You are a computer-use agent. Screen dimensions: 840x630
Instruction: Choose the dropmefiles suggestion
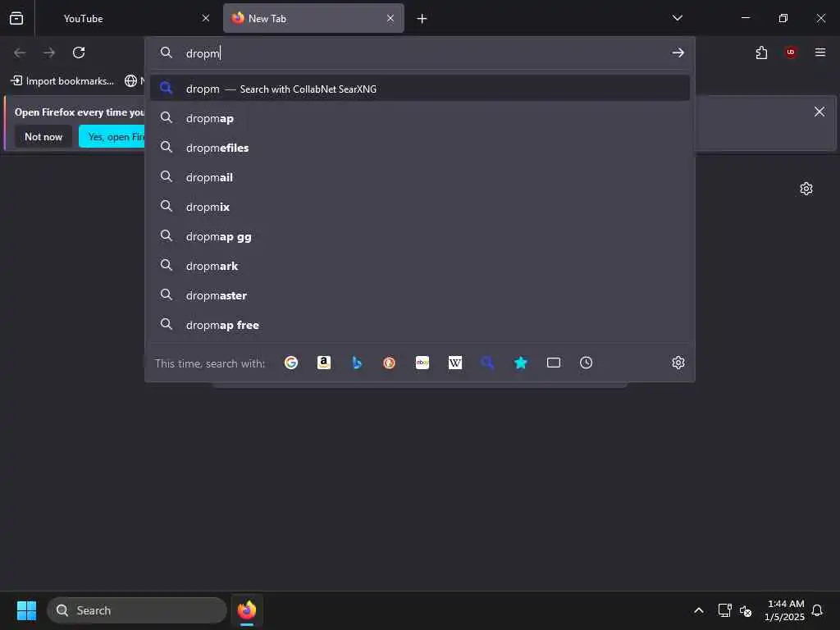[420, 148]
